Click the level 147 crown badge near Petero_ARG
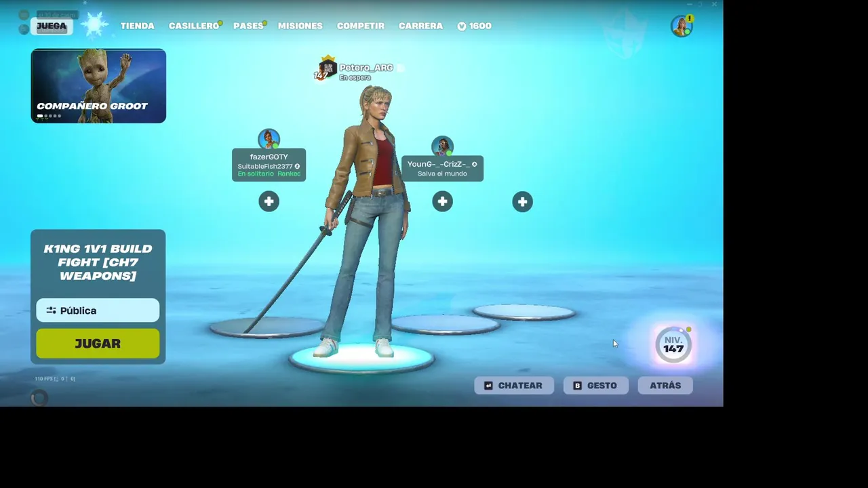Image resolution: width=868 pixels, height=488 pixels. point(326,68)
